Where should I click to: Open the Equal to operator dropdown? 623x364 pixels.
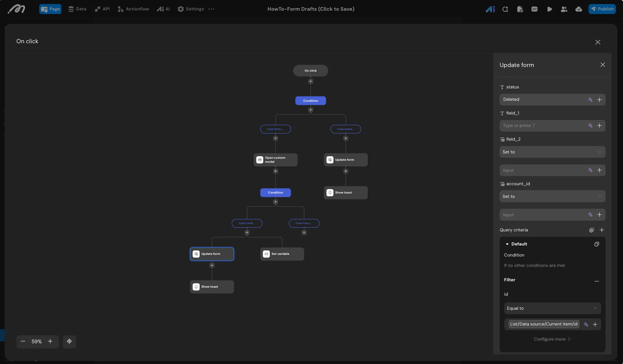point(552,308)
